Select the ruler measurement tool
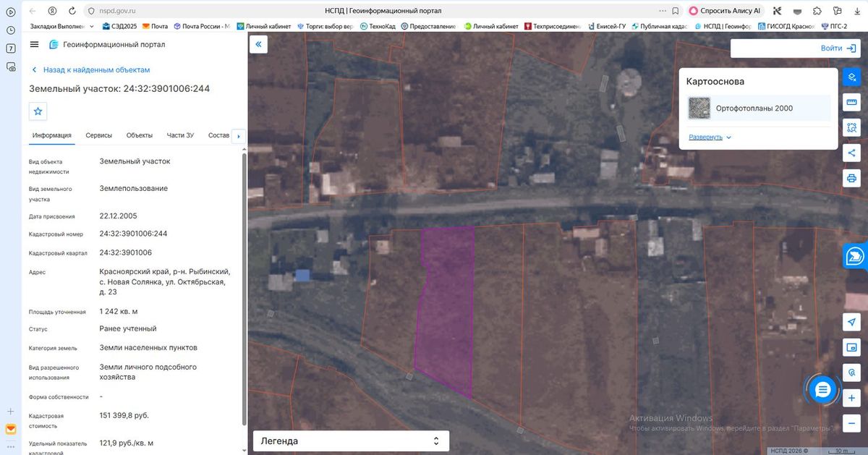This screenshot has width=868, height=455. tap(851, 103)
